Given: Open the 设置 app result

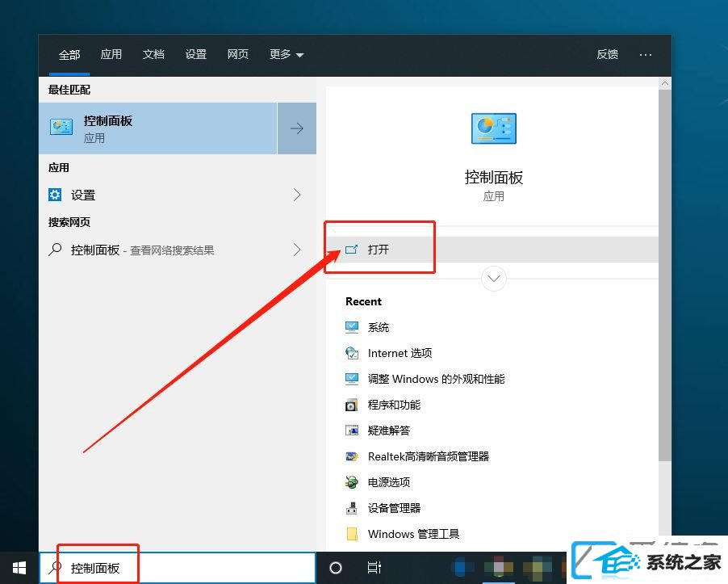Looking at the screenshot, I should [178, 195].
